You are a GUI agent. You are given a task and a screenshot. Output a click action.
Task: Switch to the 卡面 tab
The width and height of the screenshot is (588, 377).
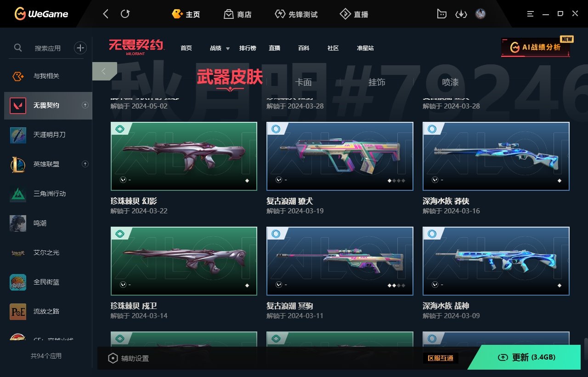[x=303, y=82]
